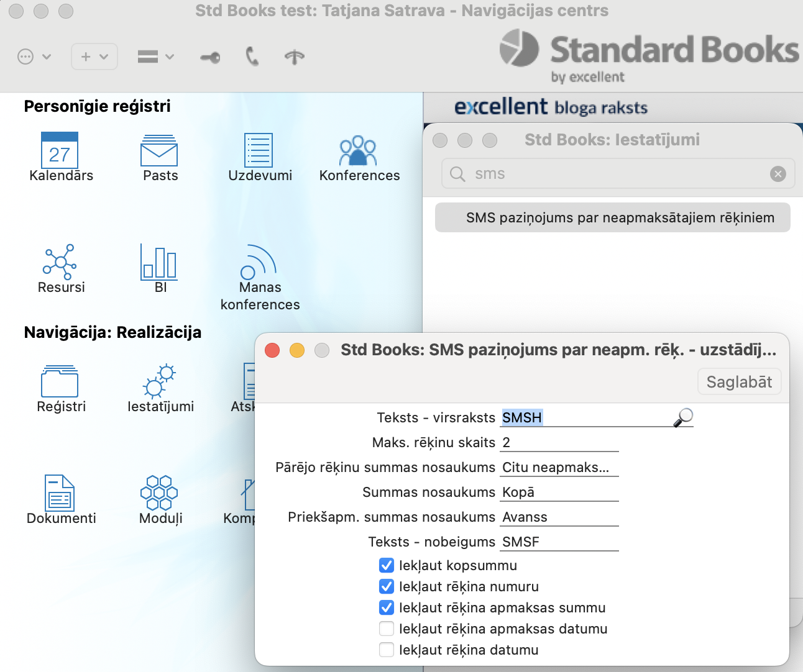Screen dimensions: 803x672
Task: Enable Iekļaut rēķina datumu checkbox
Action: point(387,650)
